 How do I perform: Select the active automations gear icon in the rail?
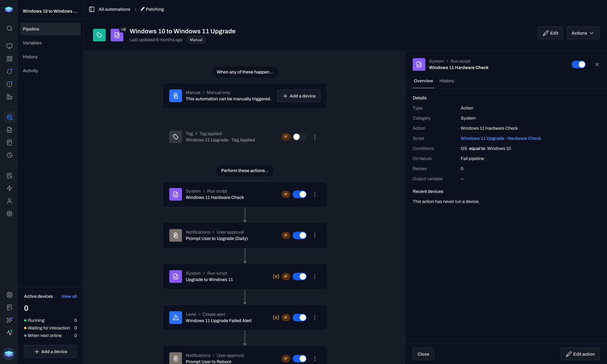(x=9, y=117)
